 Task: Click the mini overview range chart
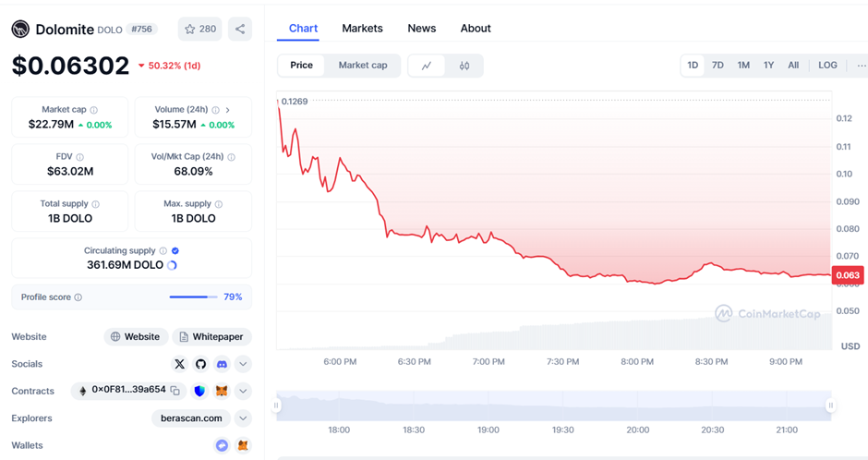tap(553, 406)
